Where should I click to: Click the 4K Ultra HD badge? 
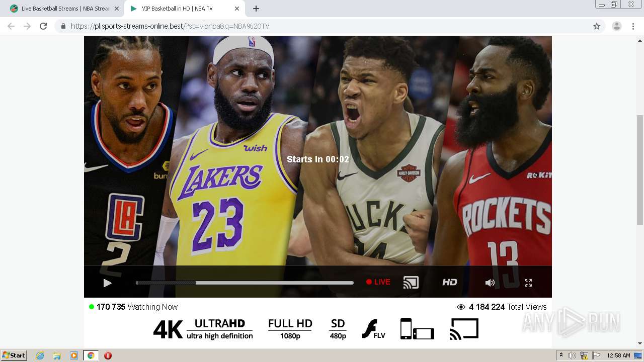pos(203,329)
